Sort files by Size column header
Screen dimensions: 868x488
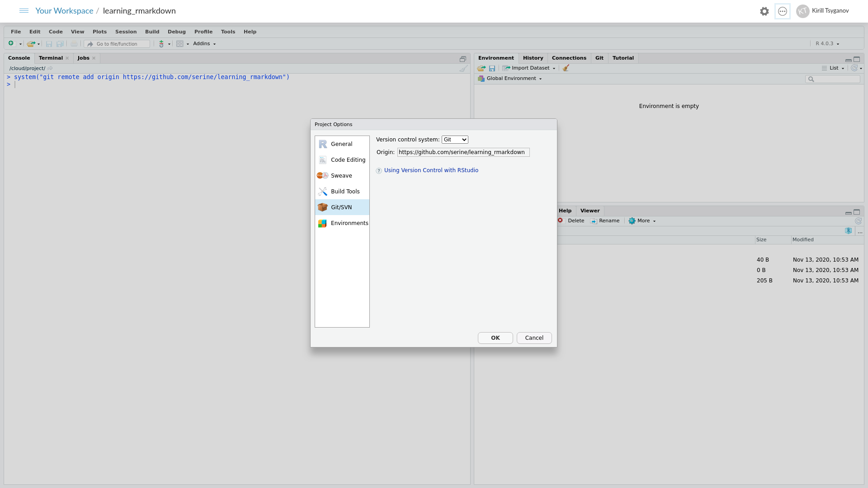tap(773, 240)
